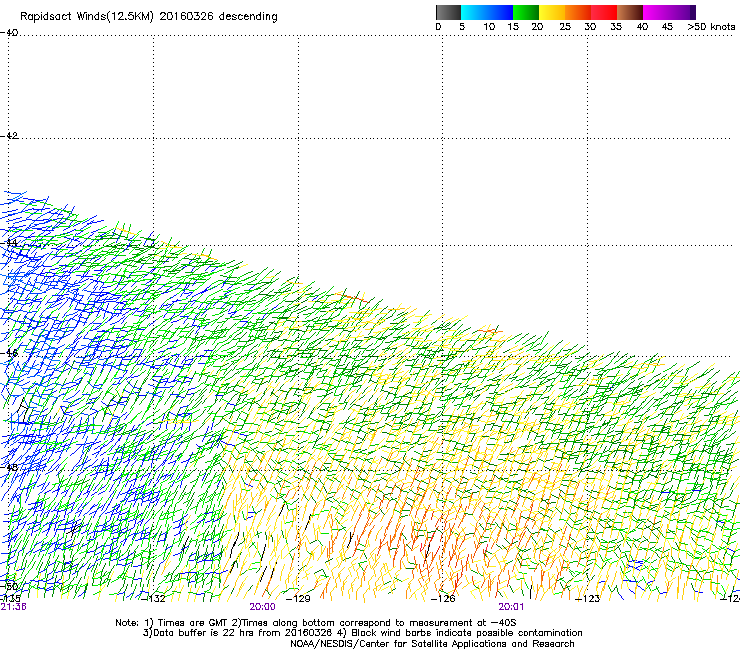The image size is (740, 650).
Task: Click the longitude label '-129'
Action: 298,599
